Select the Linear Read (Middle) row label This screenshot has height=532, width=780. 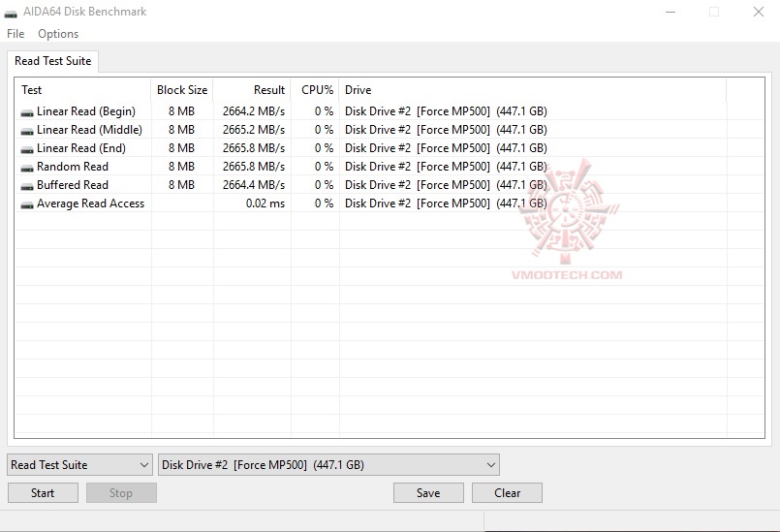[89, 130]
